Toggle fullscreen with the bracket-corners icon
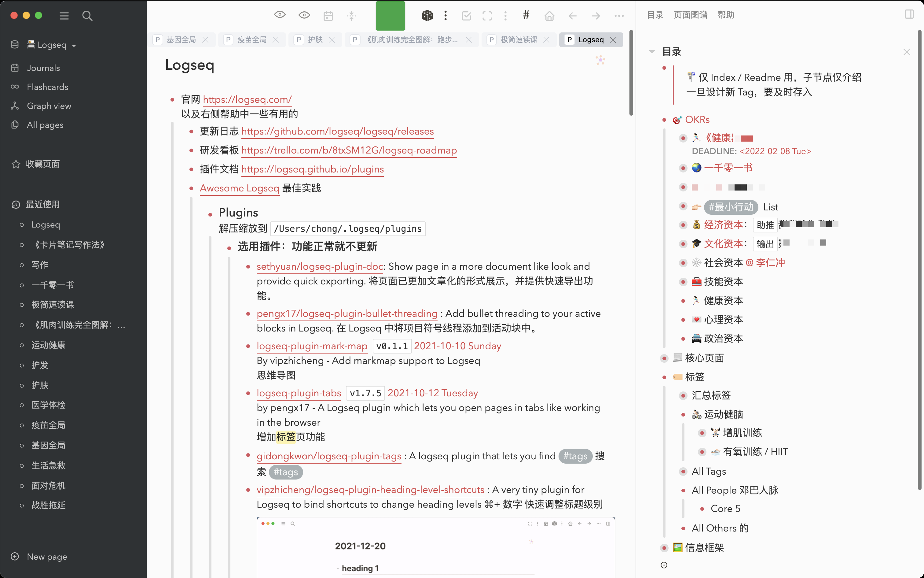This screenshot has height=578, width=924. pyautogui.click(x=487, y=16)
